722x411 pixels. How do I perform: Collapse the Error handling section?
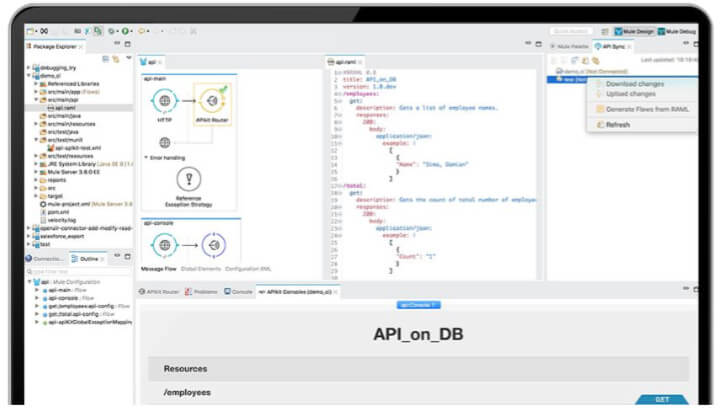[146, 157]
